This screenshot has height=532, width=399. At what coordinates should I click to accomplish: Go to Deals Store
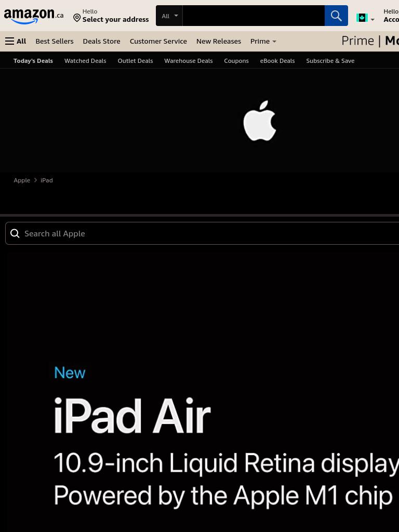pos(101,41)
